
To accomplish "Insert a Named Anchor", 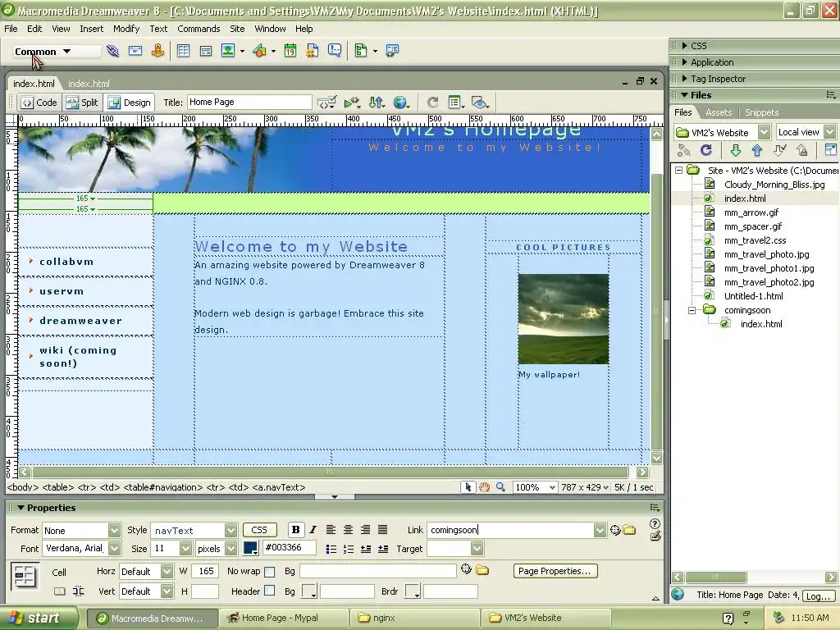I will 157,51.
